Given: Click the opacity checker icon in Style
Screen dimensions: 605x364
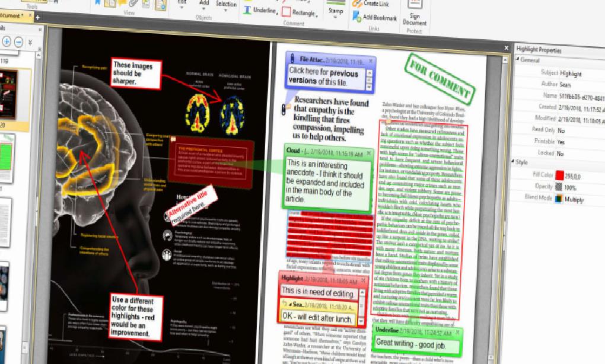Looking at the screenshot, I should (558, 187).
